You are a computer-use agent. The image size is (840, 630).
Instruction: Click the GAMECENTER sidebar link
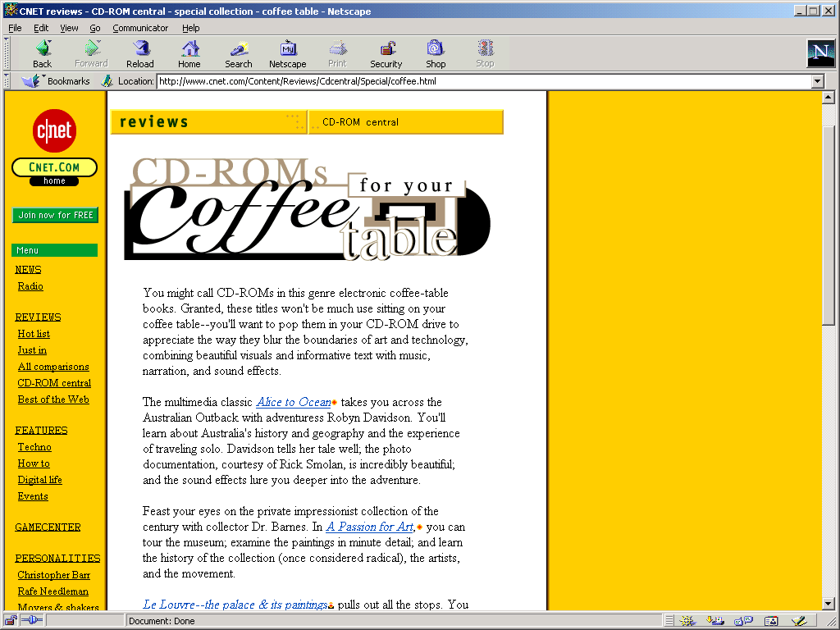point(48,527)
